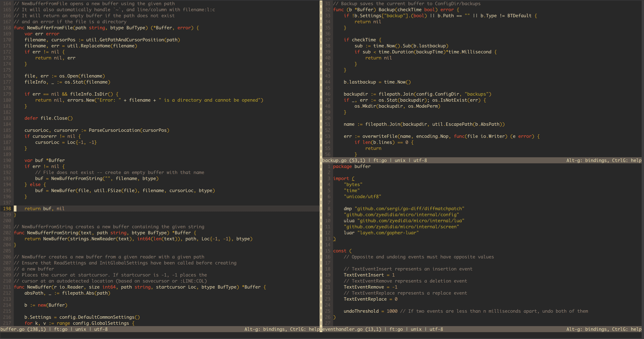Click 'util.FSize(file)' on line 195
Viewport: 644px width, 339px height.
(116, 191)
